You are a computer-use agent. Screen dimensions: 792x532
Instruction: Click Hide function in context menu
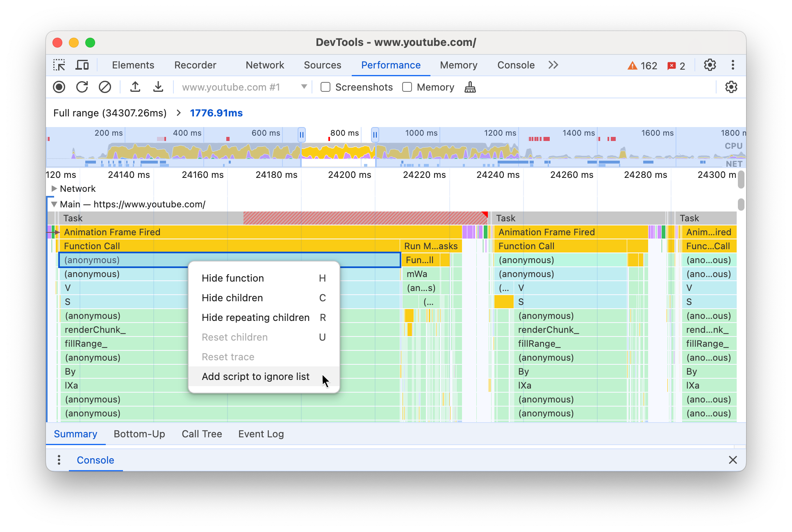click(x=233, y=278)
